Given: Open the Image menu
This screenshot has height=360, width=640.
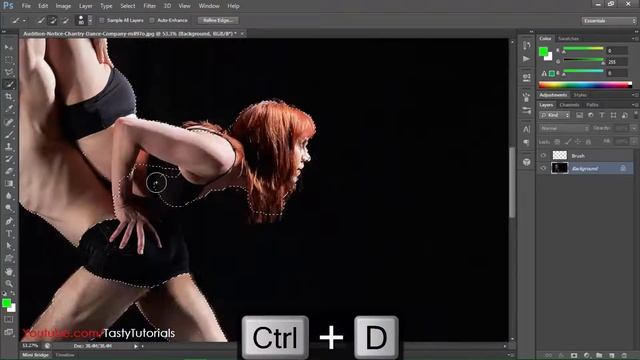Looking at the screenshot, I should 63,6.
